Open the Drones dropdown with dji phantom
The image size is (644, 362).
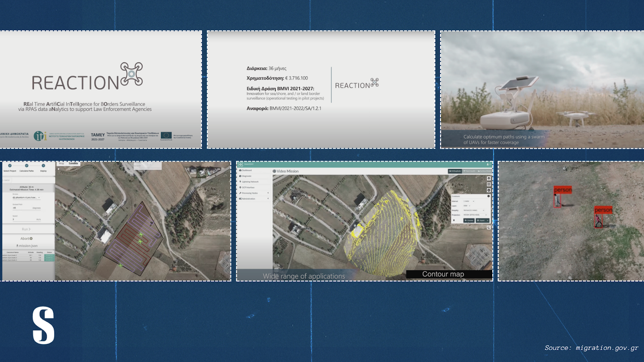pyautogui.click(x=27, y=197)
